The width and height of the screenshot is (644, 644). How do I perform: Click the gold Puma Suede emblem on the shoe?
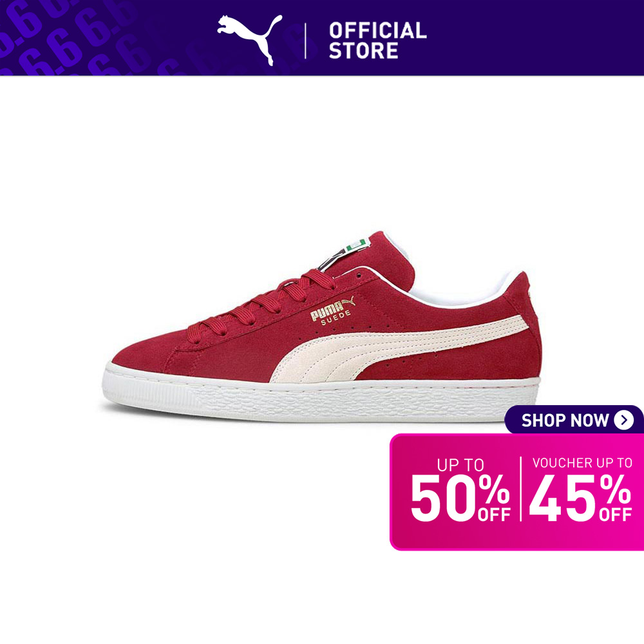[332, 310]
